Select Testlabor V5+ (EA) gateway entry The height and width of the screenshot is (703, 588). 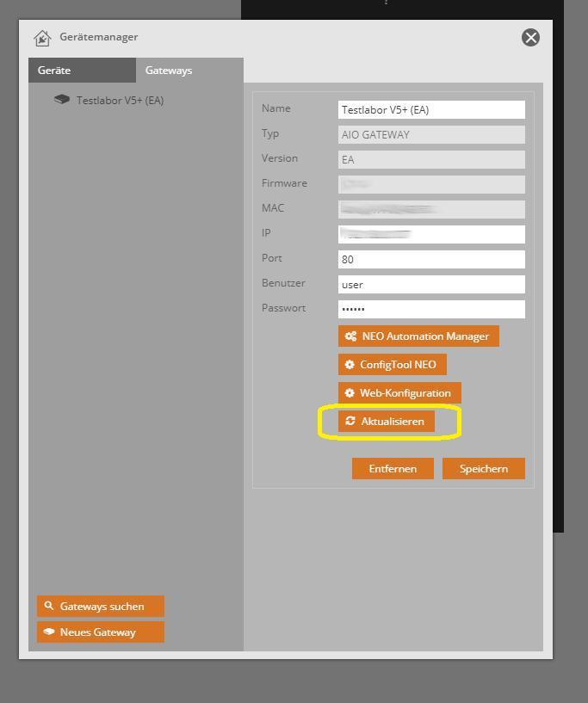120,101
